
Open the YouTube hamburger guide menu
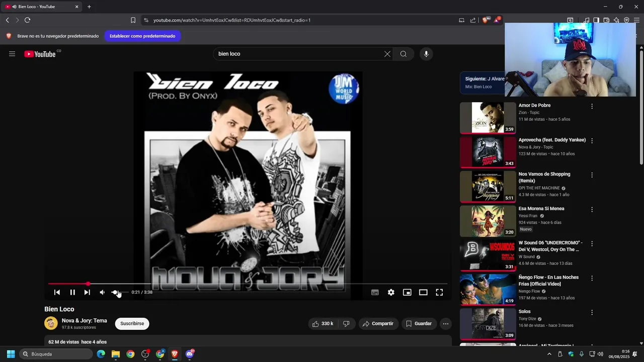12,54
